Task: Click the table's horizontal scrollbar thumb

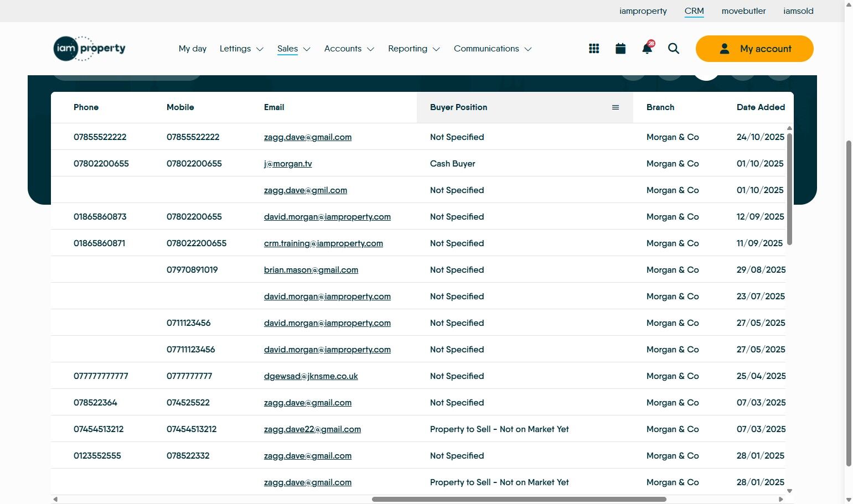Action: click(x=519, y=499)
